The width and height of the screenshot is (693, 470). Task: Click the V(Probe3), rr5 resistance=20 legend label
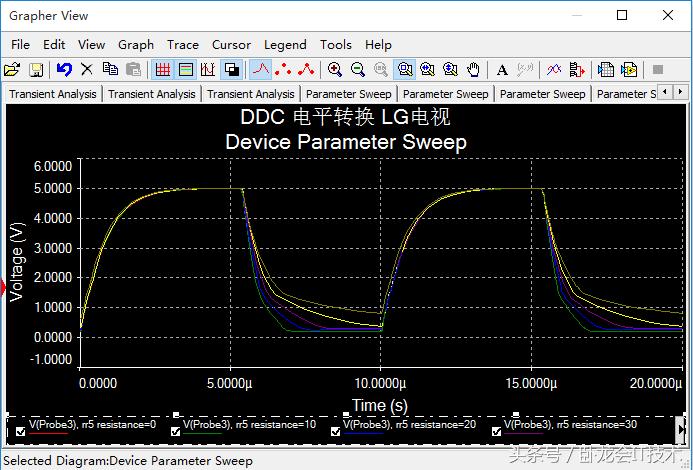409,424
